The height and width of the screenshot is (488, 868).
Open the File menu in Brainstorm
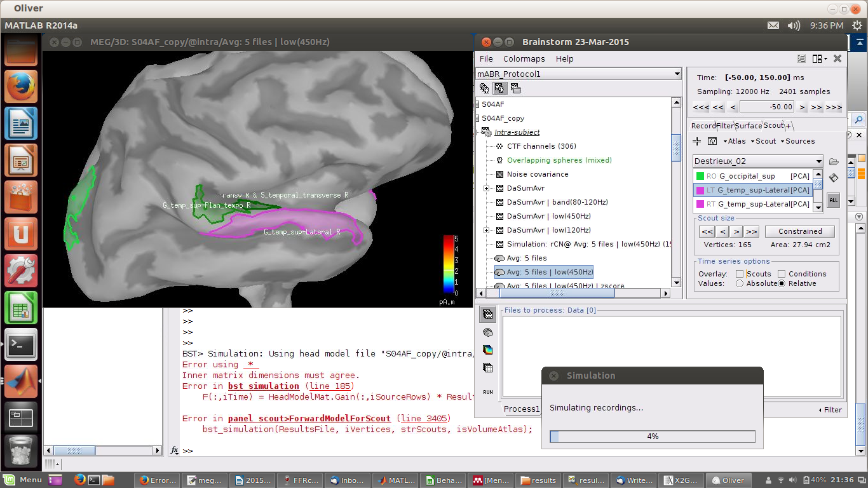point(486,58)
